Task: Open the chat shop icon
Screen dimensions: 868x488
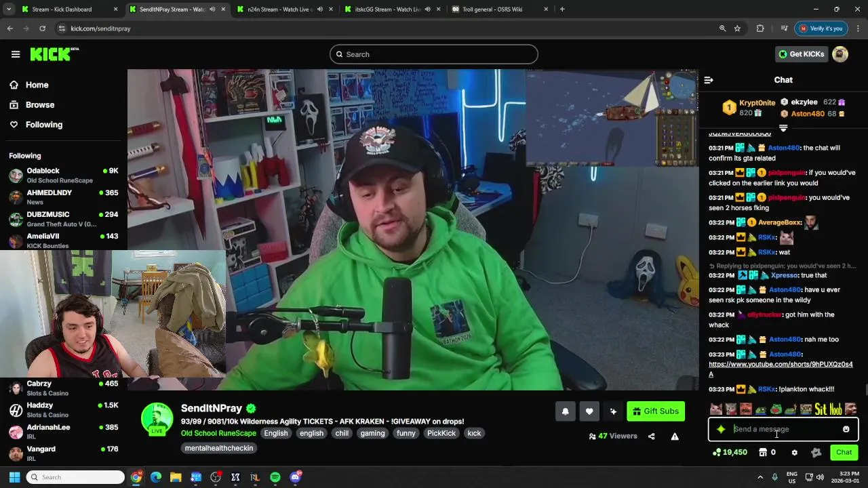Action: tap(763, 452)
